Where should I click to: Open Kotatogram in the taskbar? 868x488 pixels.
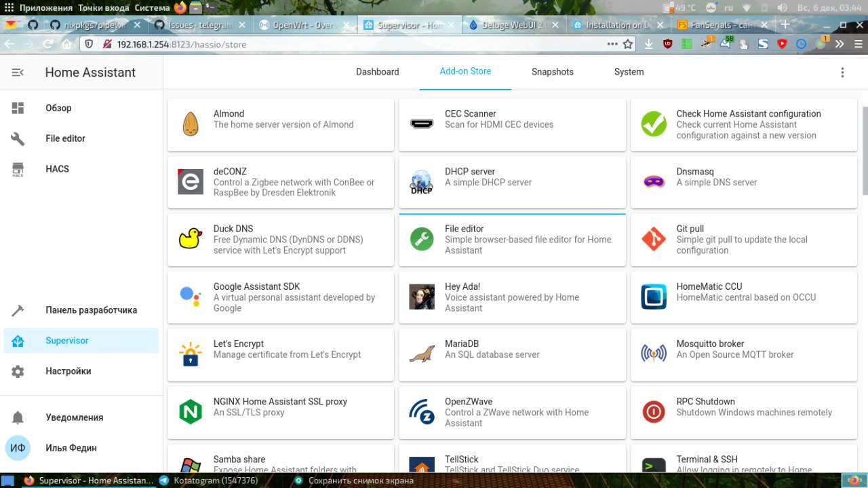(x=214, y=481)
